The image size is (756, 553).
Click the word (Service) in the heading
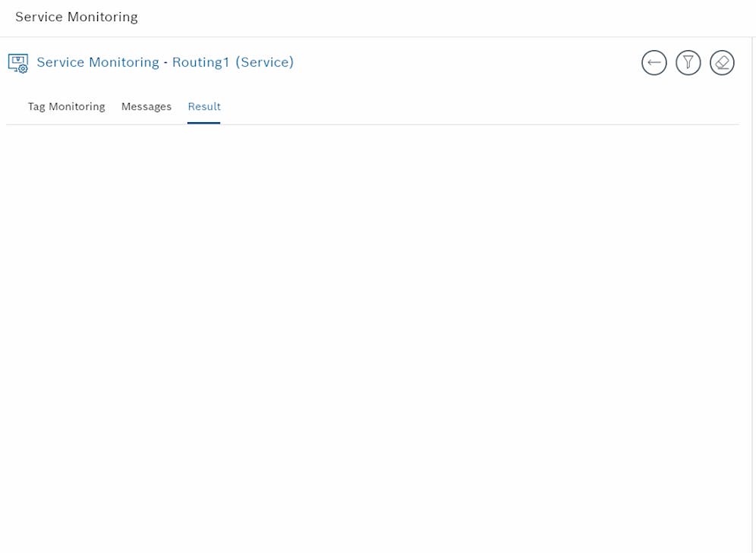[264, 62]
